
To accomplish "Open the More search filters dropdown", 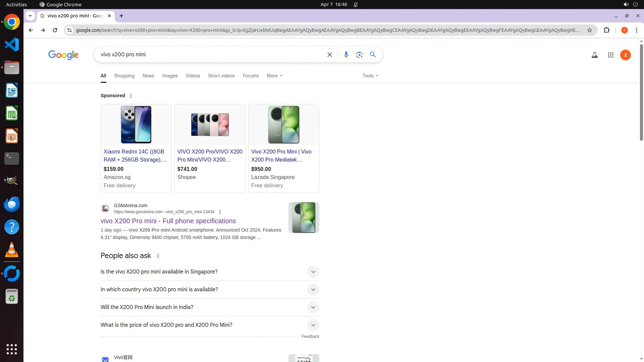I will [274, 76].
